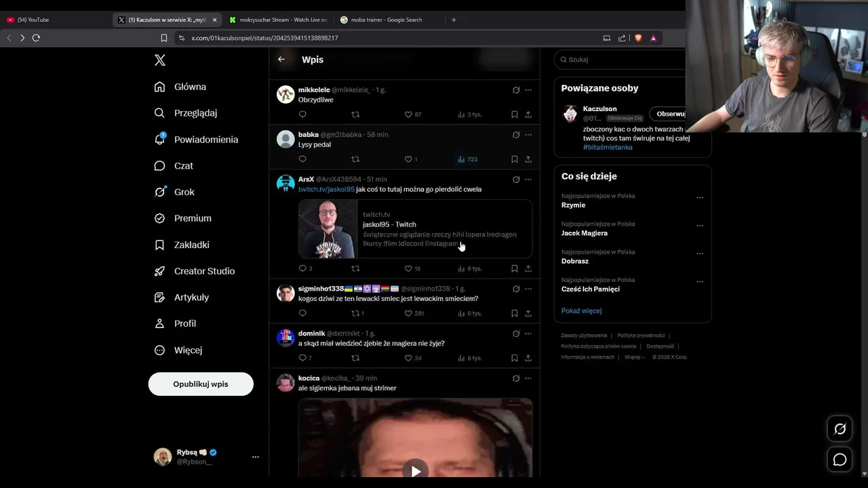View stats of babka reply
Viewport: 868px width, 488px height.
[x=468, y=159]
